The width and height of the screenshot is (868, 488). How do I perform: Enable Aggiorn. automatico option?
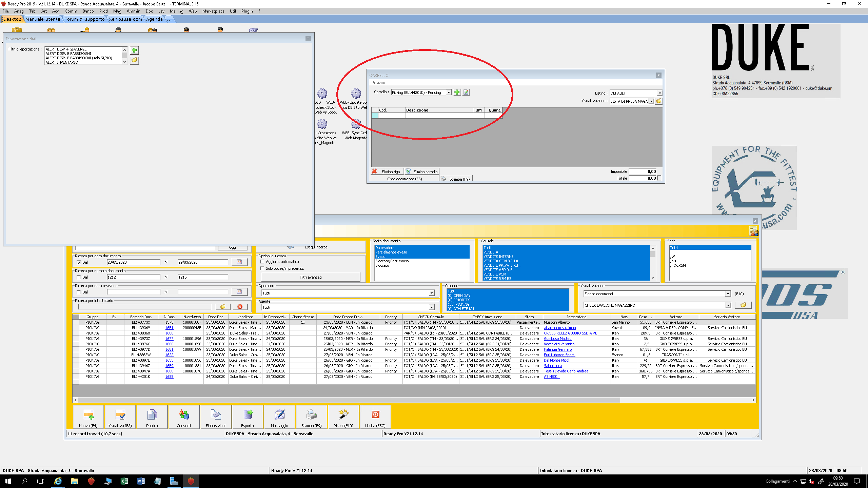pos(262,262)
